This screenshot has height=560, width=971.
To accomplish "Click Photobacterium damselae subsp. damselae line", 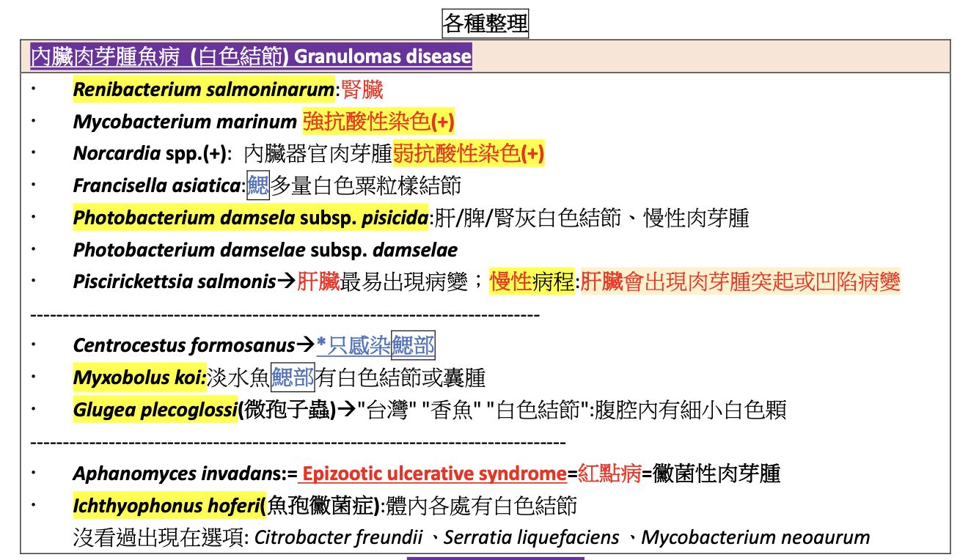I will click(x=265, y=250).
